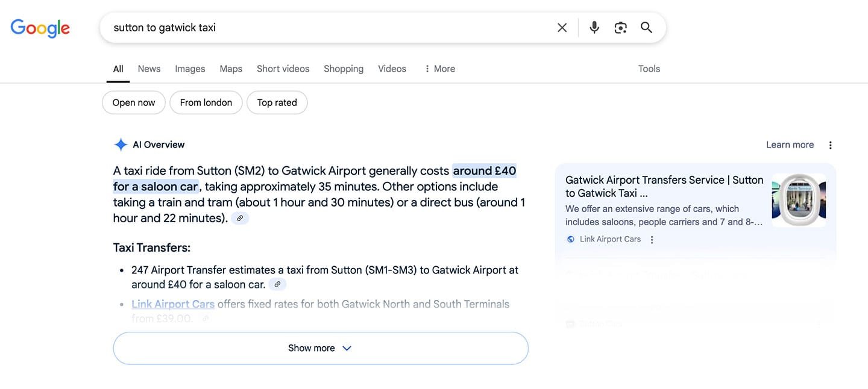868x389 pixels.
Task: Open the Short videos tab
Action: pyautogui.click(x=283, y=69)
